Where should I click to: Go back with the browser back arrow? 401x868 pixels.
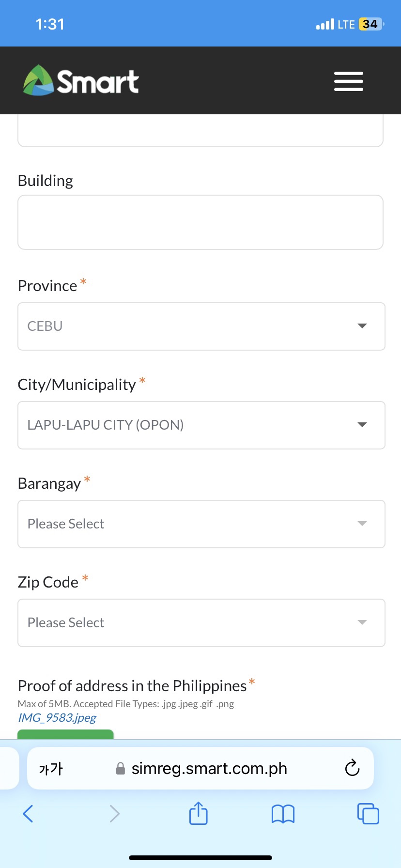click(x=28, y=813)
